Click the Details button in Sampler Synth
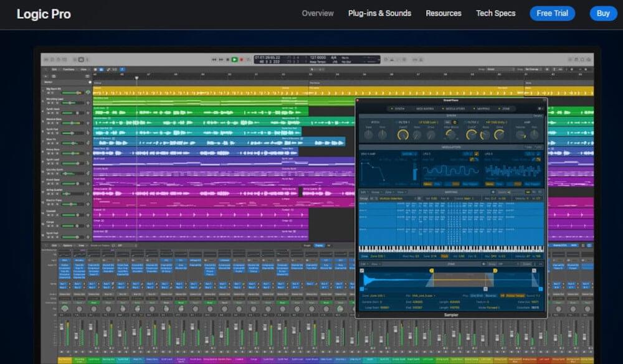This screenshot has height=364, width=623. click(538, 116)
